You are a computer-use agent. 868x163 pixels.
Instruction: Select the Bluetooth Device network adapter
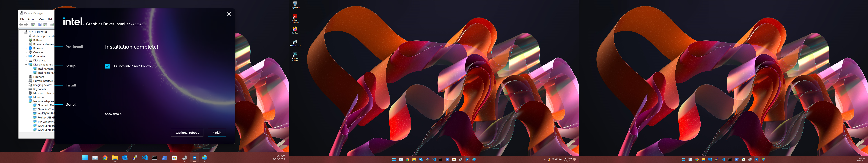(43, 105)
